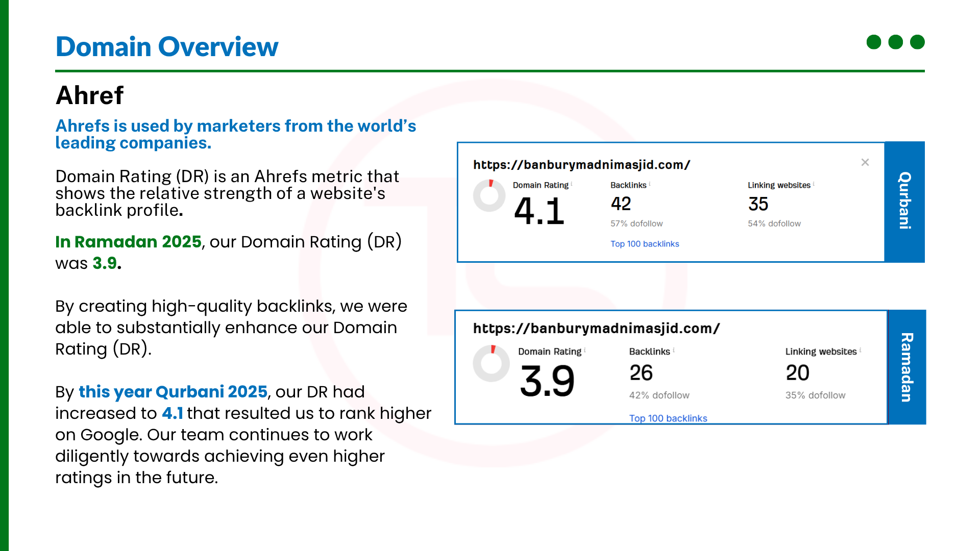980x551 pixels.
Task: Click banburymadnimasjid.com URL in Ramadan panel
Action: [x=596, y=329]
